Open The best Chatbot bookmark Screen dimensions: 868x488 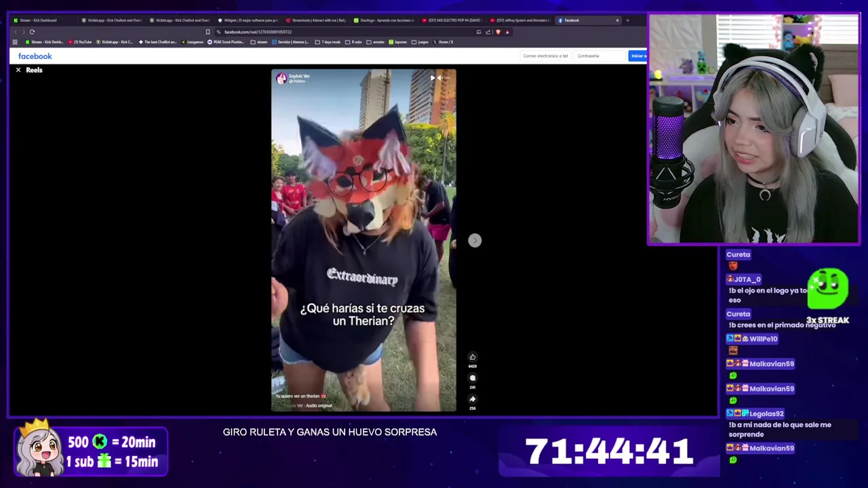click(157, 42)
